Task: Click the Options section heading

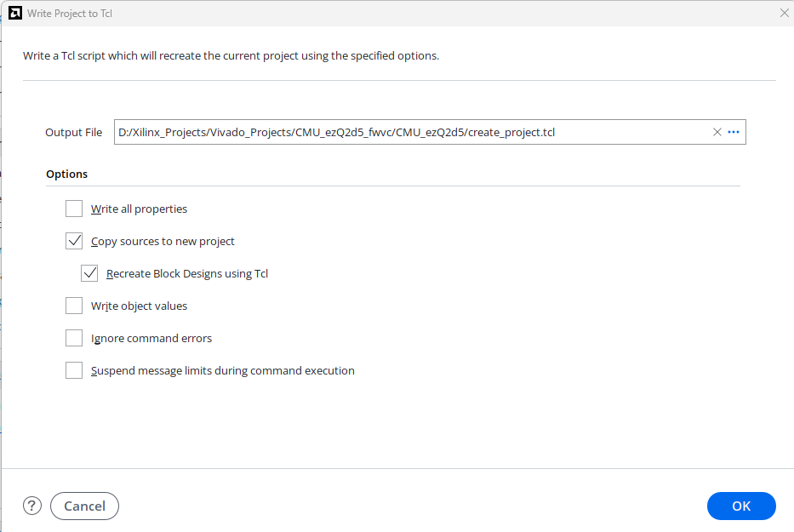Action: click(67, 174)
